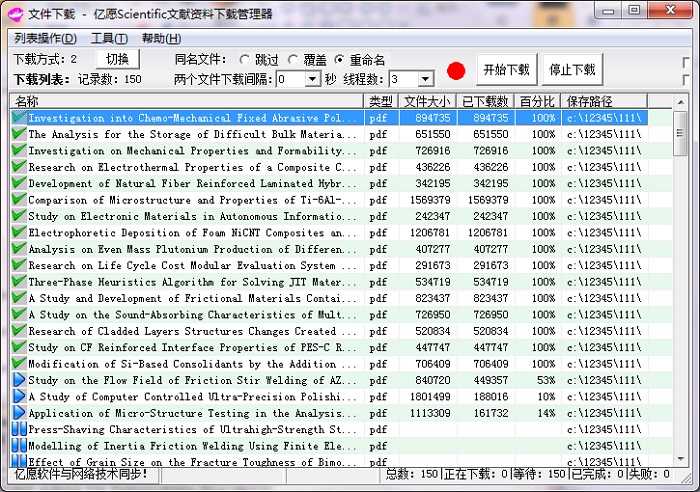
Task: Click green check icon of 'Research on Life Cycle Cost' row
Action: [19, 265]
